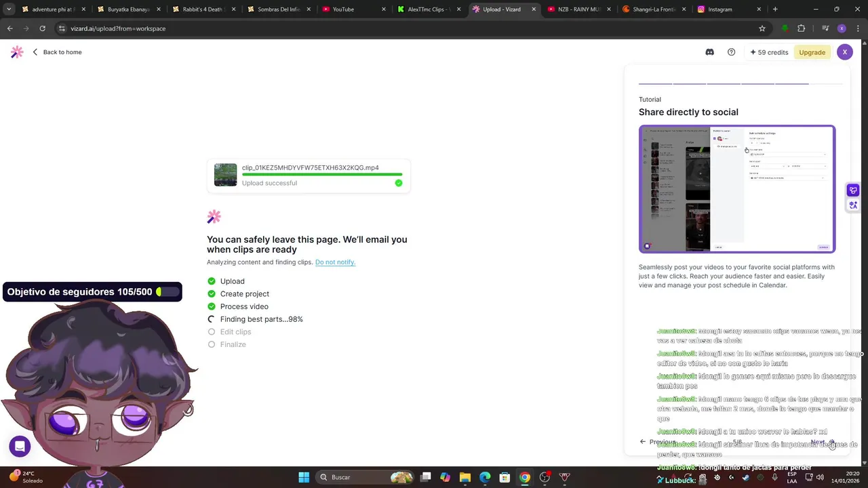868x488 pixels.
Task: Open Microsoft Store from the taskbar
Action: [x=505, y=477]
